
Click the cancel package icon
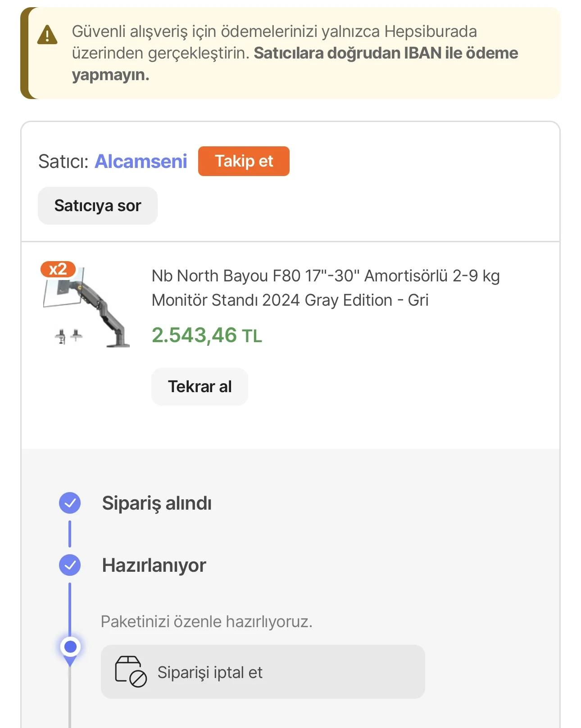coord(131,671)
